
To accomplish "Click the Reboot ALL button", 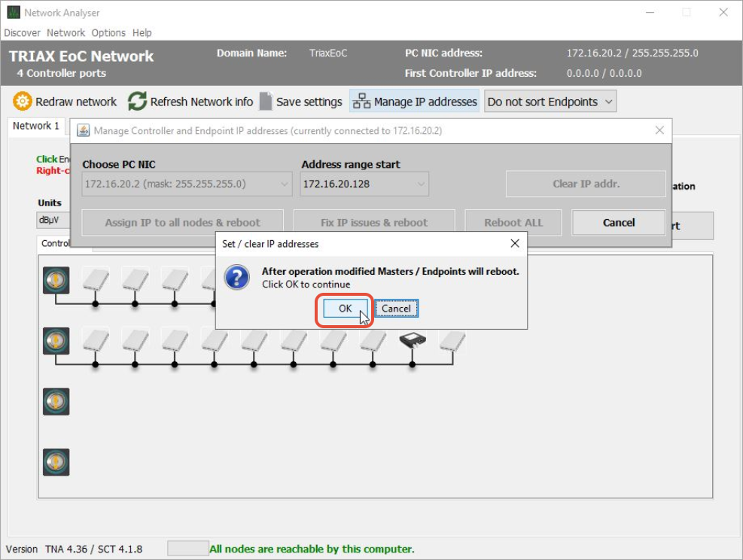I will (513, 223).
